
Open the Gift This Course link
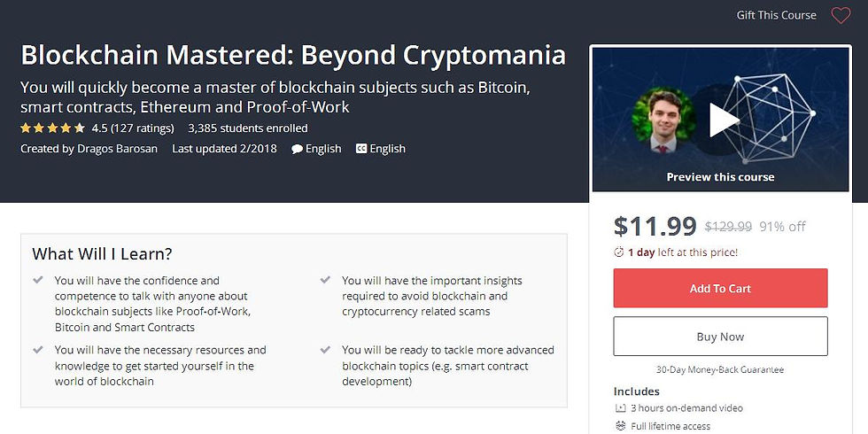coord(776,16)
